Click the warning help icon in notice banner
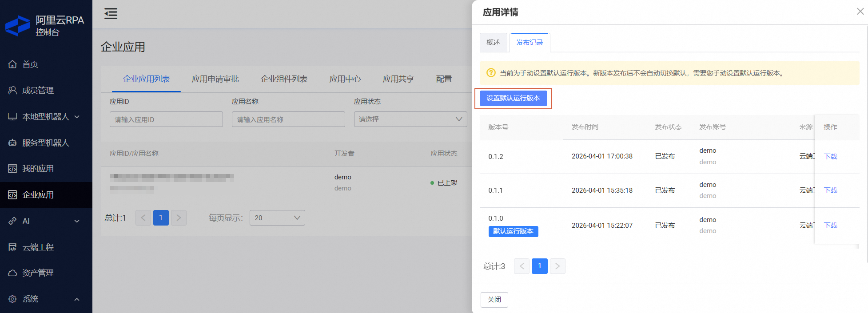This screenshot has height=313, width=868. pos(491,73)
